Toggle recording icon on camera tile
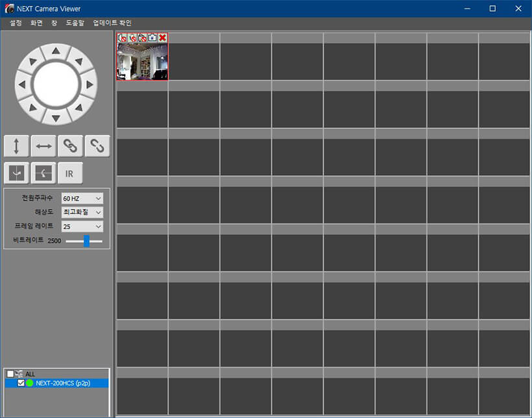 [142, 38]
